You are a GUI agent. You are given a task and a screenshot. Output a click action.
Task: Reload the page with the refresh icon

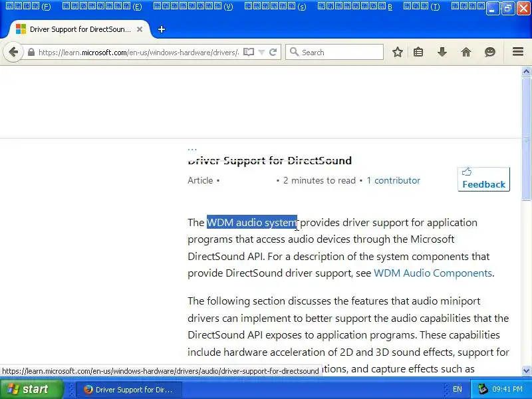pos(273,53)
